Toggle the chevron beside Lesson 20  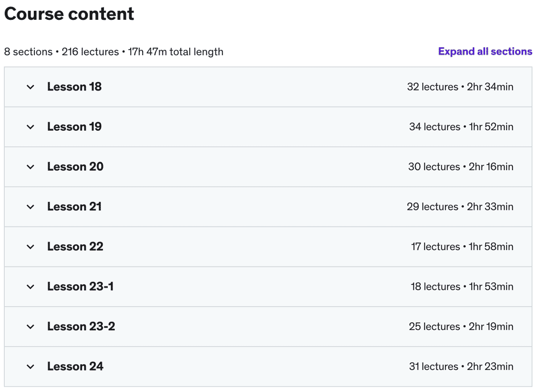(x=31, y=167)
